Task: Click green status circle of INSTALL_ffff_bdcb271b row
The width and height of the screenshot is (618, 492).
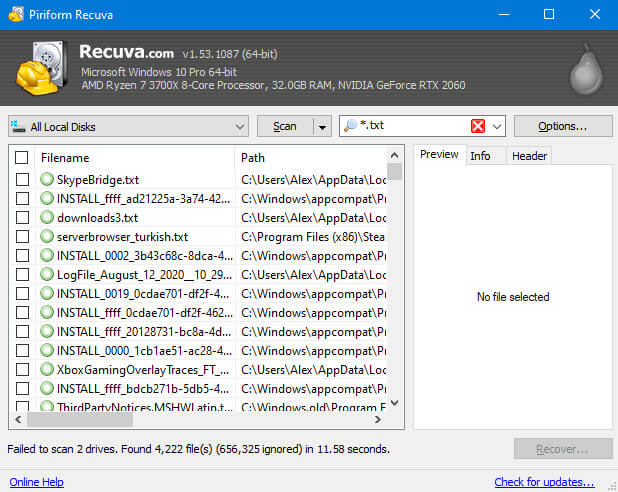Action: [47, 388]
